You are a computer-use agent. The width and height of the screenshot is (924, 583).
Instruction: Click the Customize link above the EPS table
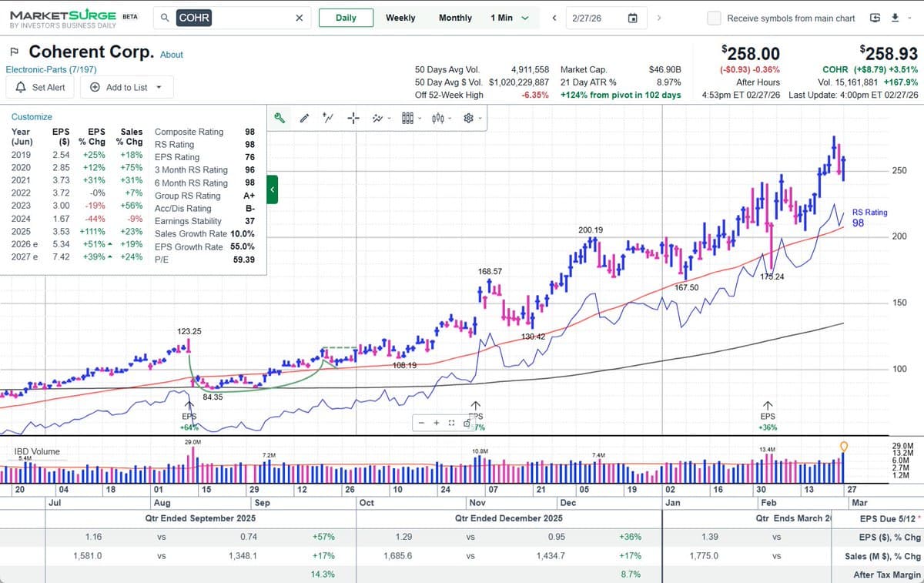(x=32, y=116)
